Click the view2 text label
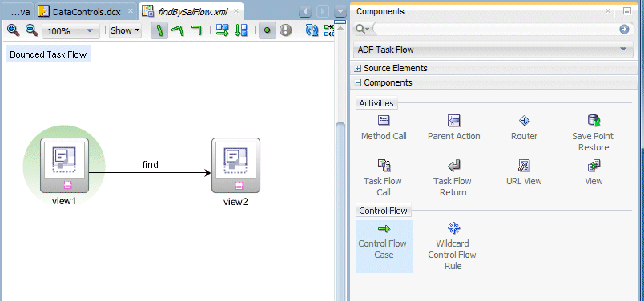Viewport: 644px width, 301px height. (x=235, y=202)
